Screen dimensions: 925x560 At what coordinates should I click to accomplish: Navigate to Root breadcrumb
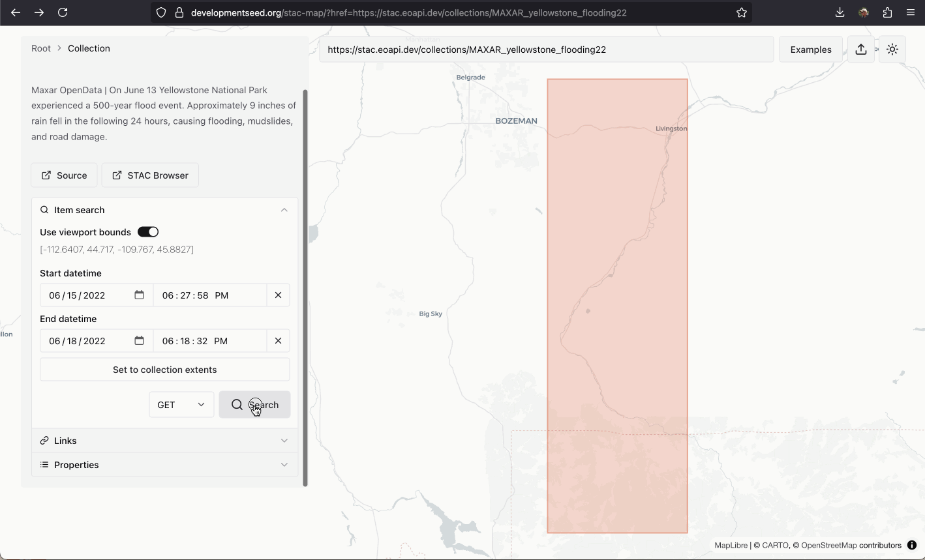(41, 48)
